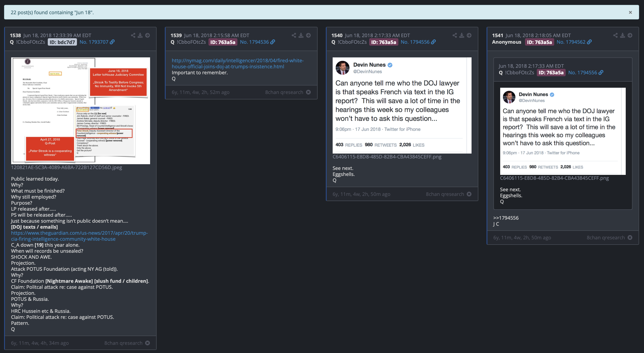The width and height of the screenshot is (644, 353).
Task: Click share icon on post 1540
Action: tap(455, 35)
